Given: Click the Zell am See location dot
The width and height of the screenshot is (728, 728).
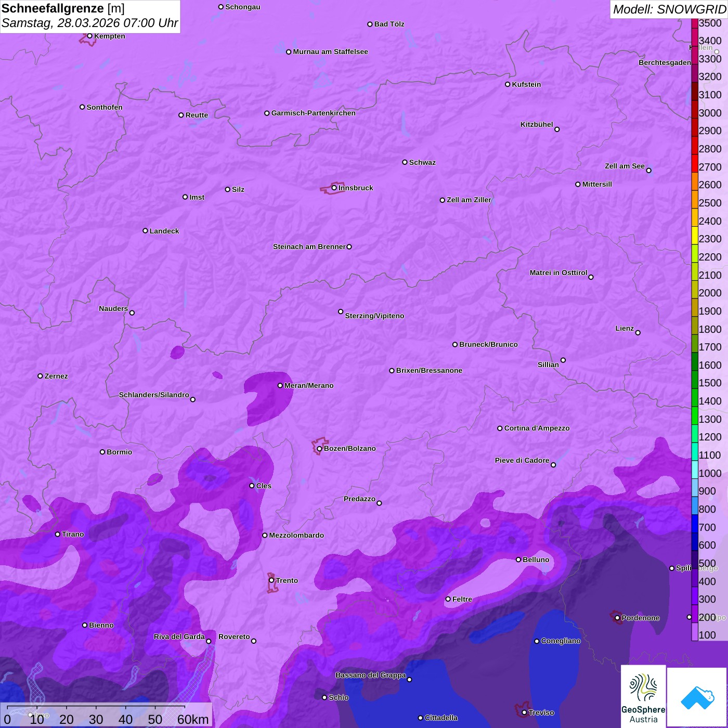Looking at the screenshot, I should (x=648, y=171).
